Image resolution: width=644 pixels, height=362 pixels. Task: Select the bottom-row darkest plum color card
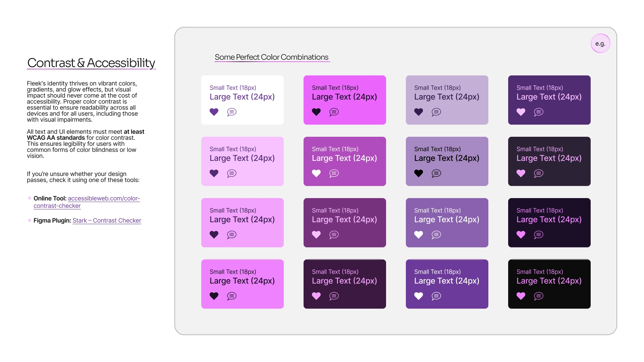pos(344,284)
